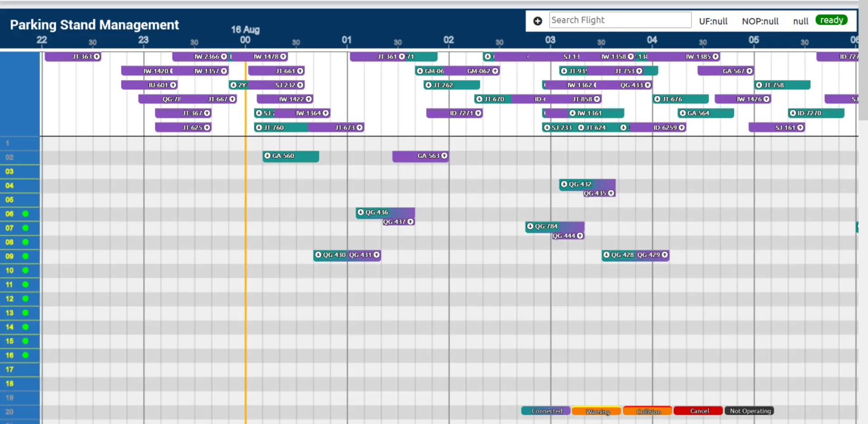Click the circle icon on QG-432 bar
The image size is (868, 424).
pos(564,184)
